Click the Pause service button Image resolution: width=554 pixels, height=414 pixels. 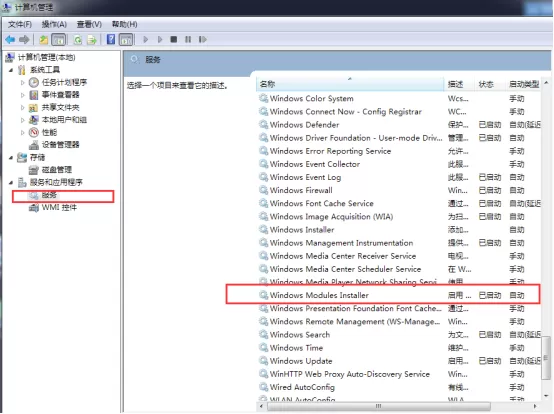pyautogui.click(x=188, y=39)
